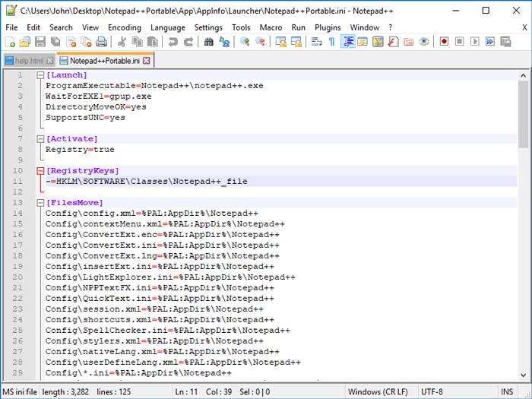The image size is (532, 399).
Task: Collapse the [FilesMove] section fold
Action: coord(40,203)
